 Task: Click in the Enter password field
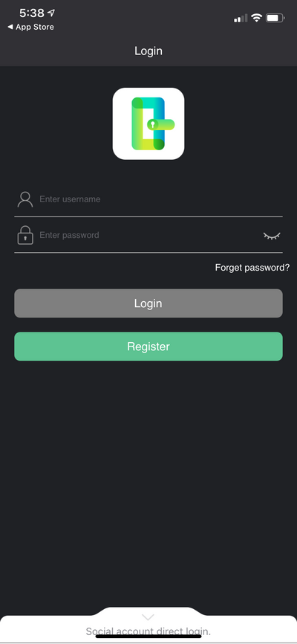click(150, 235)
